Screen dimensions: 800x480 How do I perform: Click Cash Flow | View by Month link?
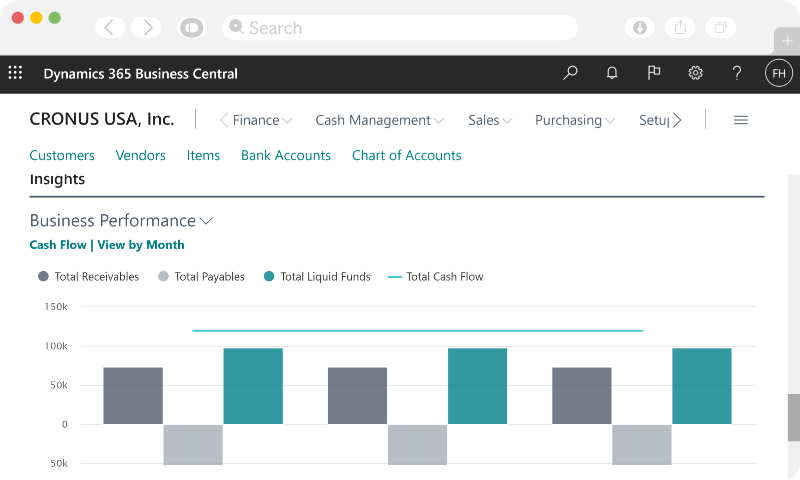pyautogui.click(x=107, y=245)
